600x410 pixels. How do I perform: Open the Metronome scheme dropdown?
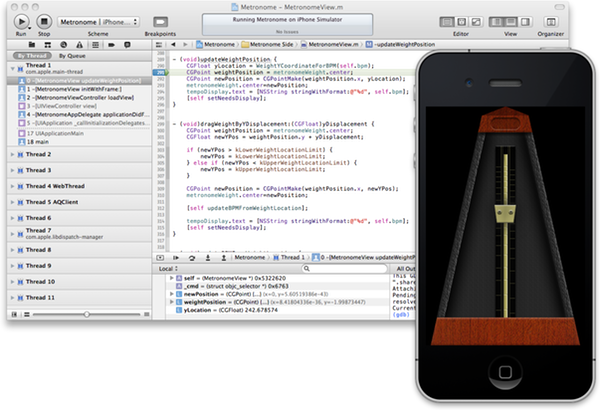97,21
